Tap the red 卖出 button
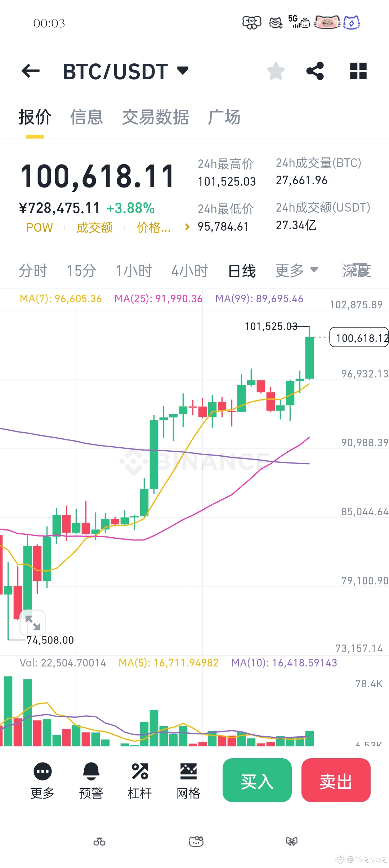 (336, 780)
